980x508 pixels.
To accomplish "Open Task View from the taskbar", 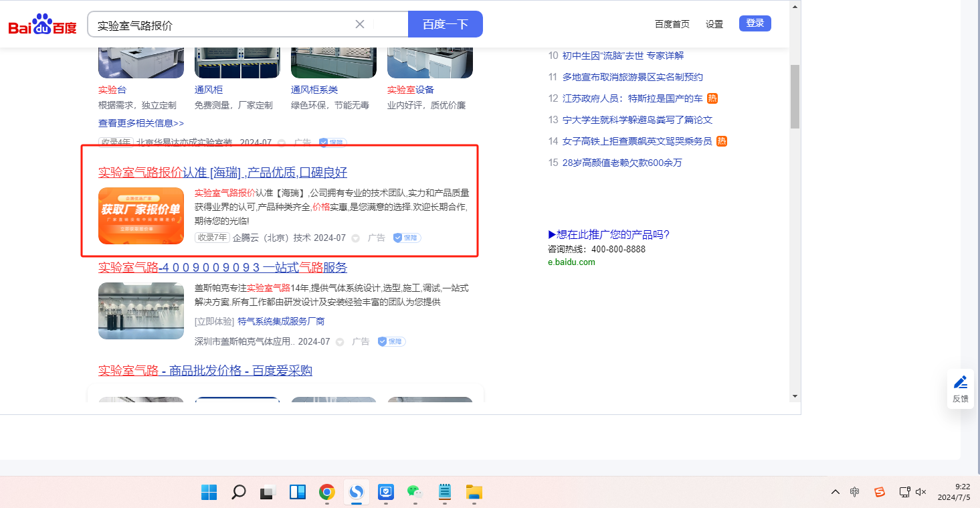I will (x=268, y=493).
